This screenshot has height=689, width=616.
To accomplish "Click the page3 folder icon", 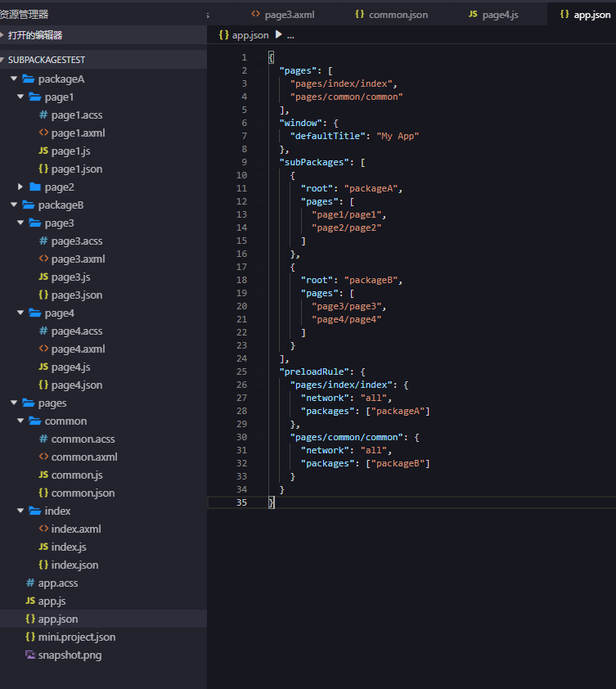I will (35, 223).
